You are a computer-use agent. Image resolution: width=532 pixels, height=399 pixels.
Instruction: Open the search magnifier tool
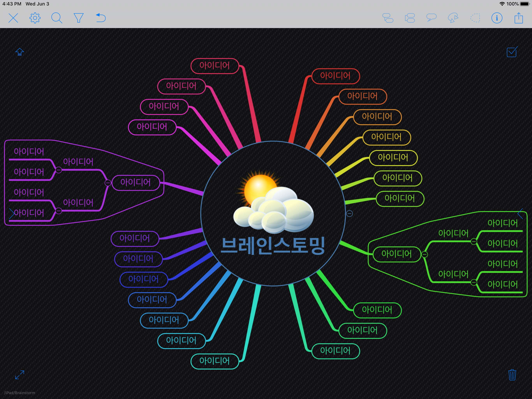point(57,18)
